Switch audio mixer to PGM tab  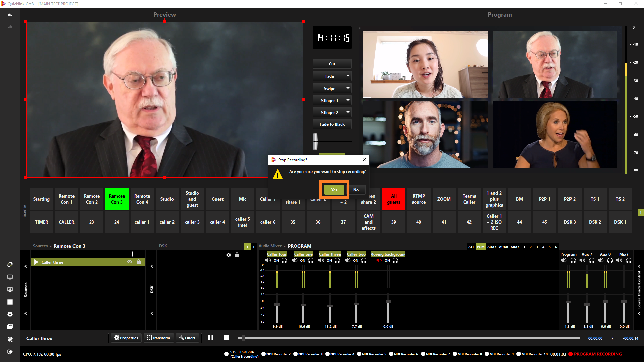point(481,247)
